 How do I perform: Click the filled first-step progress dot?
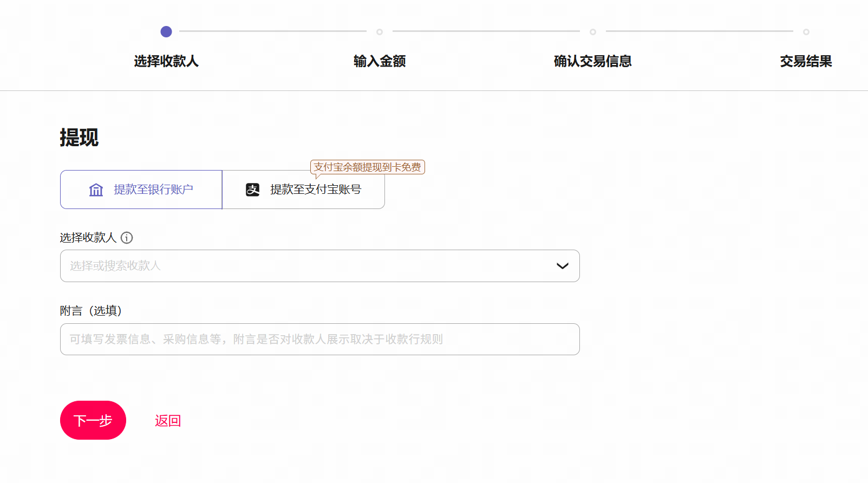coord(166,32)
